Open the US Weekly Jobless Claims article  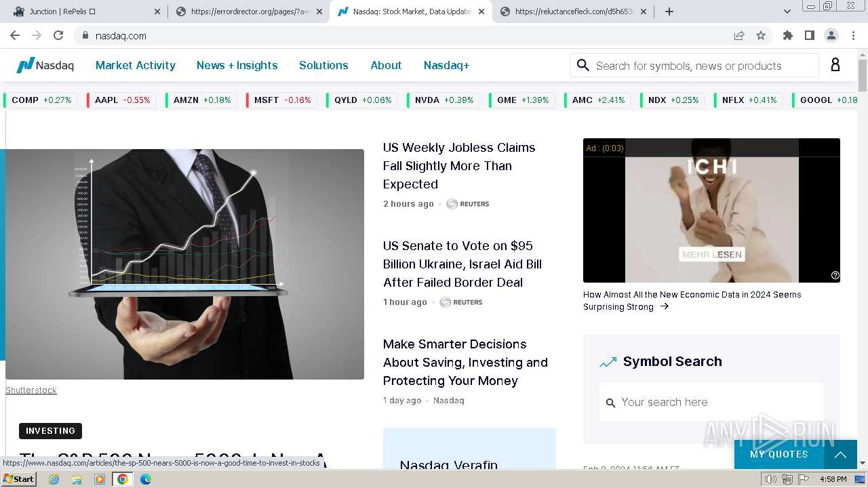coord(459,165)
